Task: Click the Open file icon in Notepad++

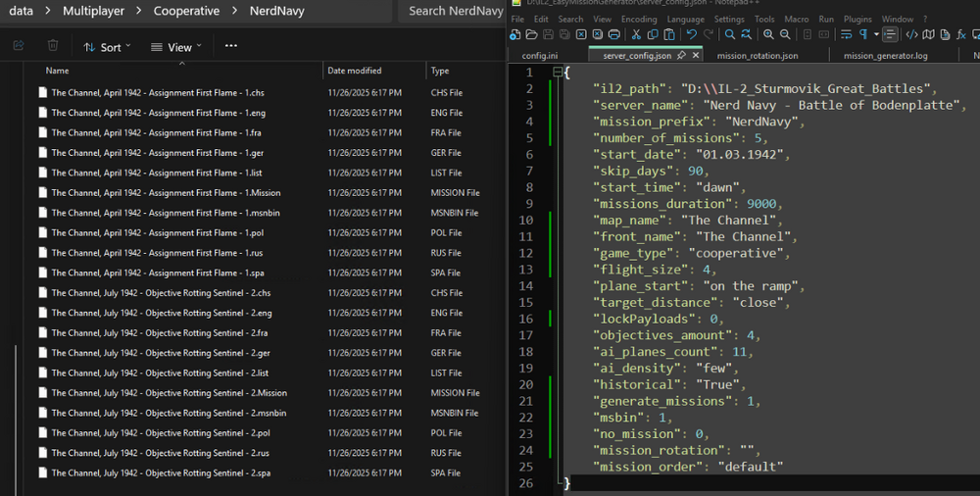Action: (x=531, y=34)
